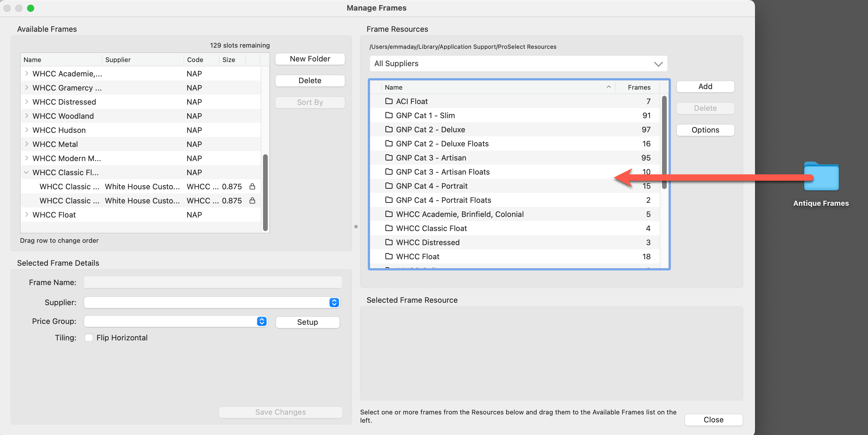Open the All Suppliers dropdown

pyautogui.click(x=518, y=64)
